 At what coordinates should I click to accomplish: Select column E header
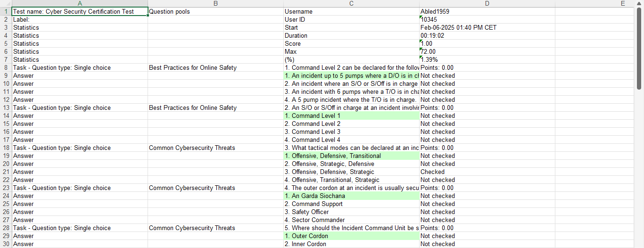pyautogui.click(x=622, y=3)
